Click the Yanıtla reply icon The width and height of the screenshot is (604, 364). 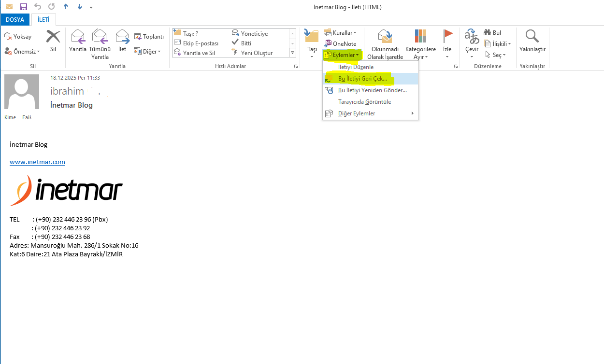pyautogui.click(x=78, y=37)
